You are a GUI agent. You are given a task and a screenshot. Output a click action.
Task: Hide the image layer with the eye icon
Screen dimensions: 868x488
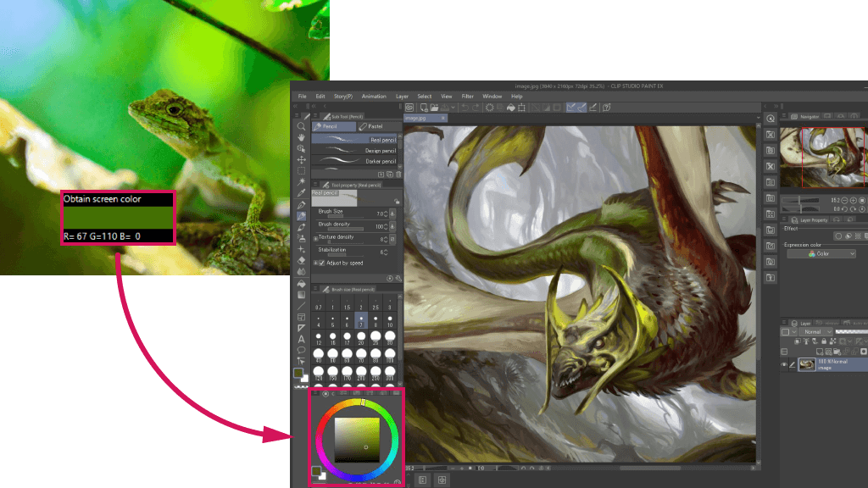coord(783,364)
